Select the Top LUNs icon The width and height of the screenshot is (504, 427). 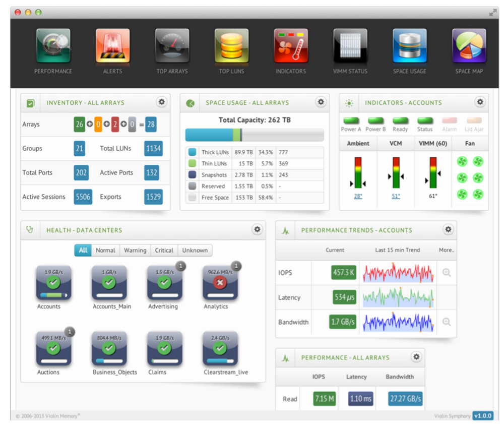[231, 46]
